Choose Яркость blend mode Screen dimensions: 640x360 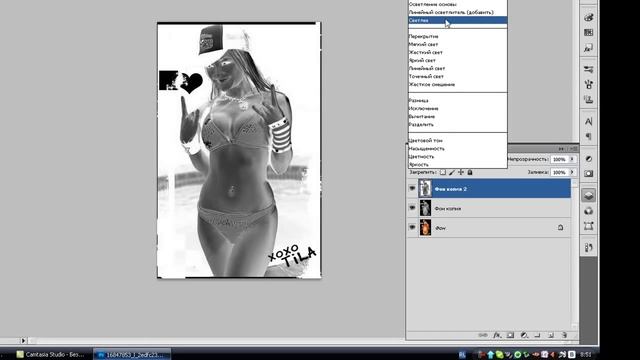pos(458,164)
